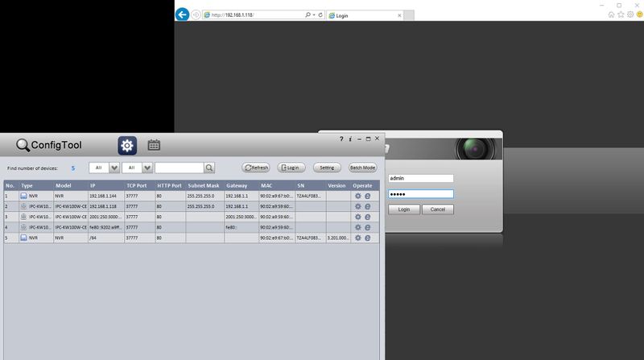The height and width of the screenshot is (360, 644).
Task: Click the ConfigTool search text field
Action: pos(179,168)
